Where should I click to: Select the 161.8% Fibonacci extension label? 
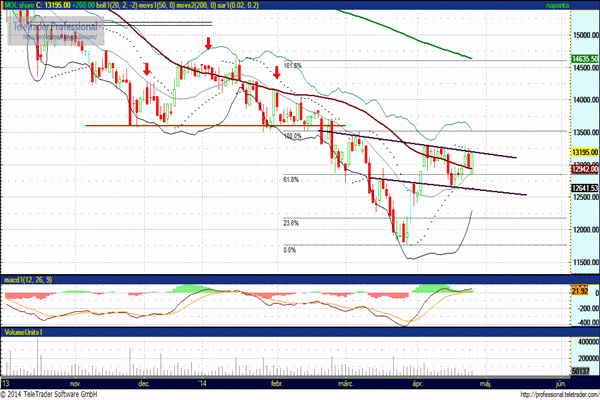(x=293, y=66)
